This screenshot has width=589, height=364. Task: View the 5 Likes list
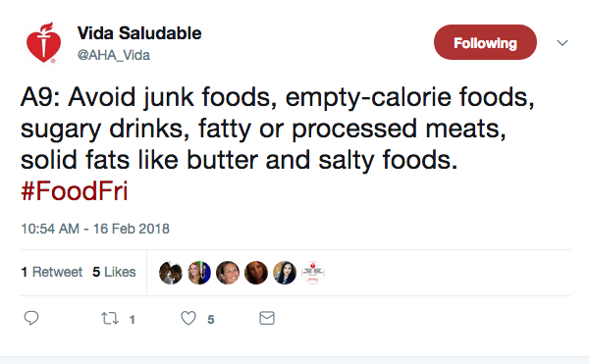coord(114,272)
